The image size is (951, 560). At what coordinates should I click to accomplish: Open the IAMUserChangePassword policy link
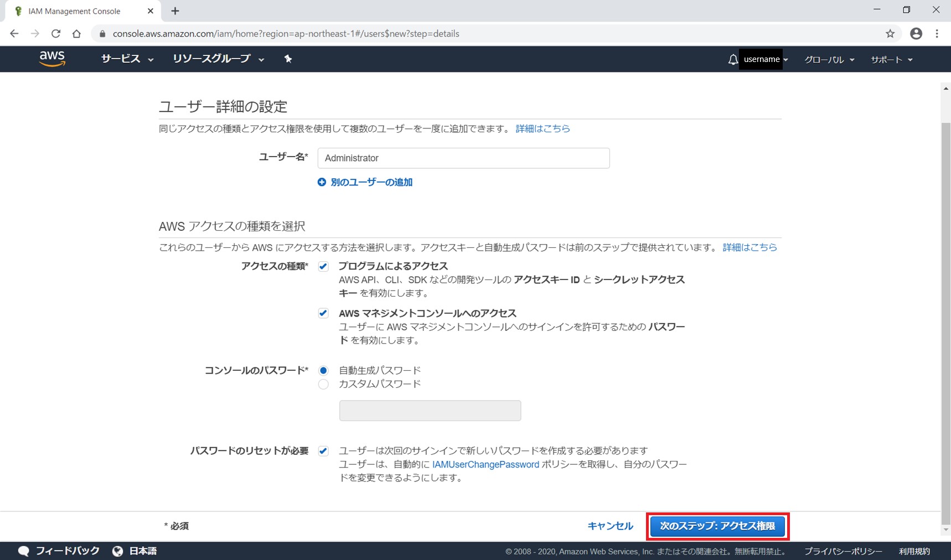click(x=485, y=464)
